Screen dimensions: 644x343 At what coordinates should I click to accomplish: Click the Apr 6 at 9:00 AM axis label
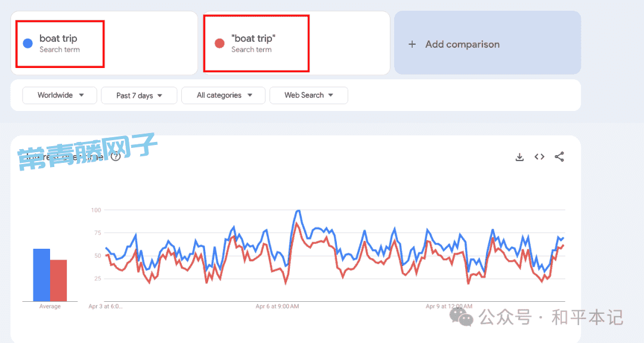pyautogui.click(x=277, y=307)
